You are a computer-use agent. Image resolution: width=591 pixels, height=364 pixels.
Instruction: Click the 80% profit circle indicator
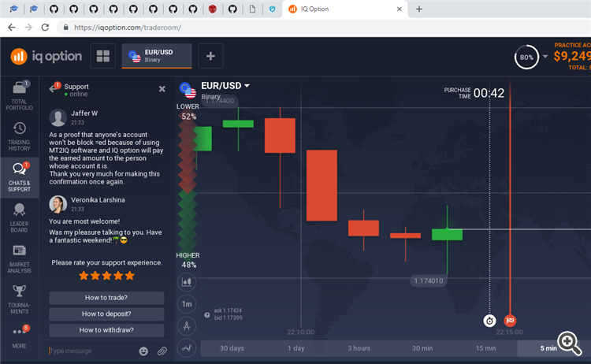526,58
